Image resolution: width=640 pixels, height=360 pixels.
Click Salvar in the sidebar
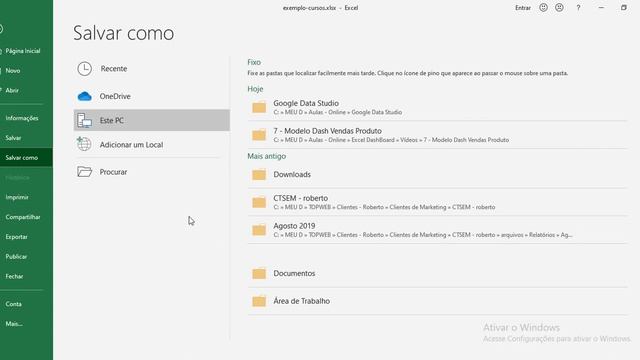(13, 138)
